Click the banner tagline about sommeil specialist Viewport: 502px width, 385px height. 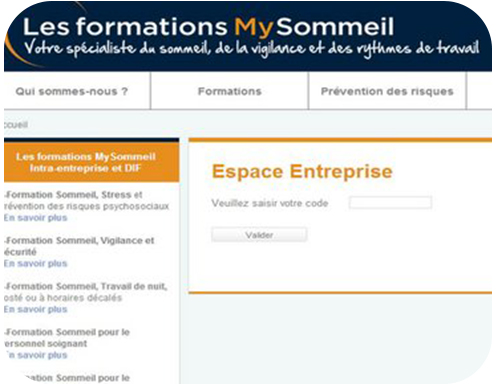click(x=252, y=49)
